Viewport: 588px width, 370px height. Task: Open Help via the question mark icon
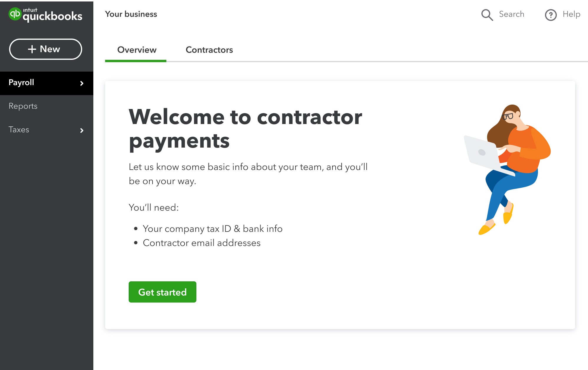551,14
